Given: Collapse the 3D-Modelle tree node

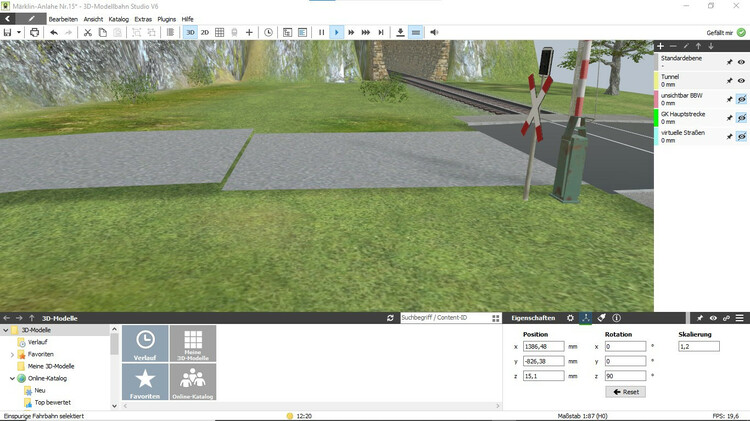Looking at the screenshot, I should tap(6, 330).
